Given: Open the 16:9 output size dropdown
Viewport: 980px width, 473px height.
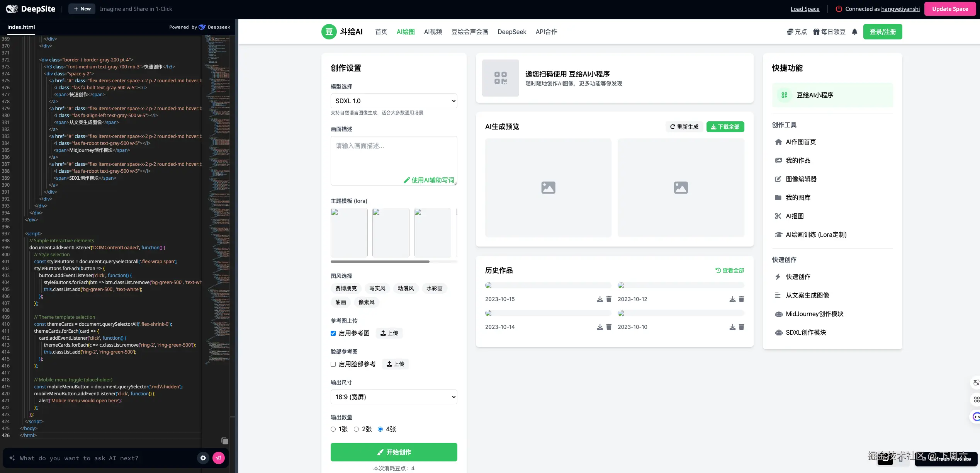Looking at the screenshot, I should pos(393,397).
